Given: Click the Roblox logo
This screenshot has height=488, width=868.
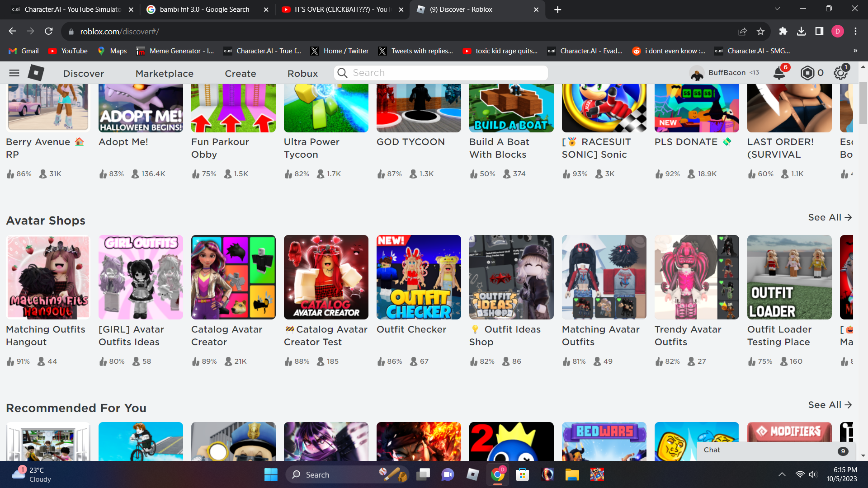Looking at the screenshot, I should [x=36, y=73].
